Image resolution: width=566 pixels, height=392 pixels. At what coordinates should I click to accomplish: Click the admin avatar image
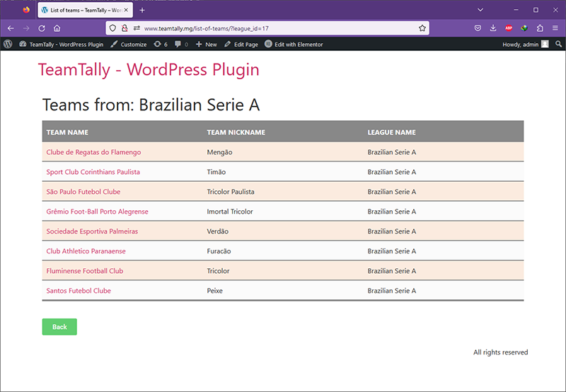(545, 44)
